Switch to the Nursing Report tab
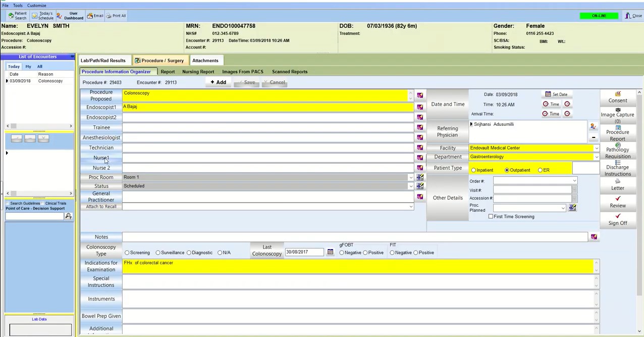The image size is (644, 337). coord(198,72)
